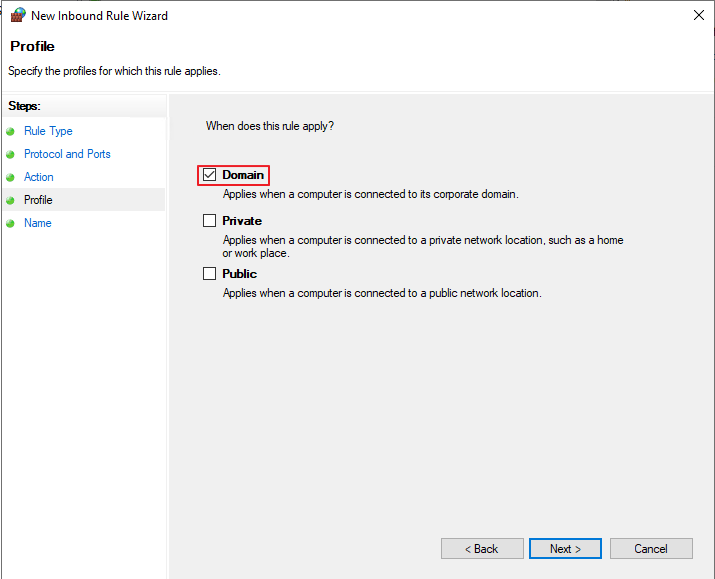Click the Back button
Screen dimensions: 715x579
point(482,548)
